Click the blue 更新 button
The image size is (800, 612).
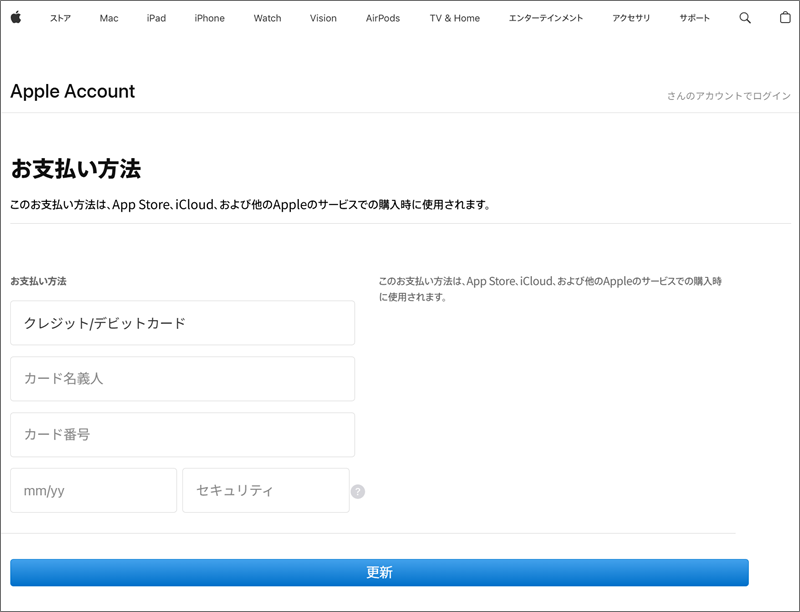click(x=379, y=572)
